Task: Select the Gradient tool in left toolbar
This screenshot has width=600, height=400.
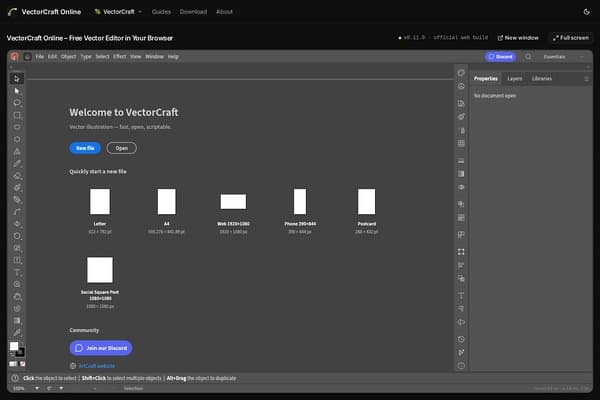Action: click(x=17, y=320)
